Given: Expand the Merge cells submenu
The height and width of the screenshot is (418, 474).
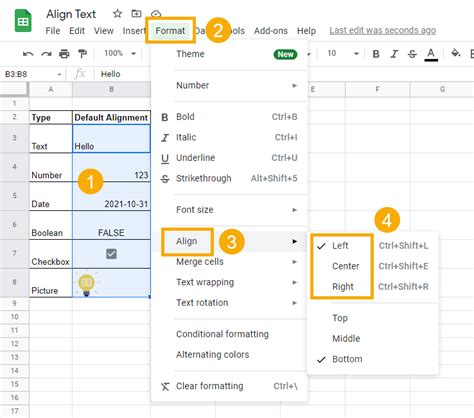Looking at the screenshot, I should pyautogui.click(x=229, y=262).
